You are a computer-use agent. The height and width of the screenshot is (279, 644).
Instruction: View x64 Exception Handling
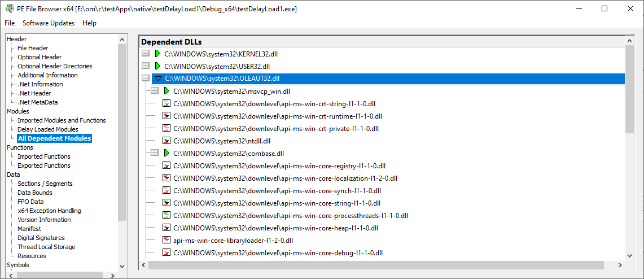click(x=49, y=211)
